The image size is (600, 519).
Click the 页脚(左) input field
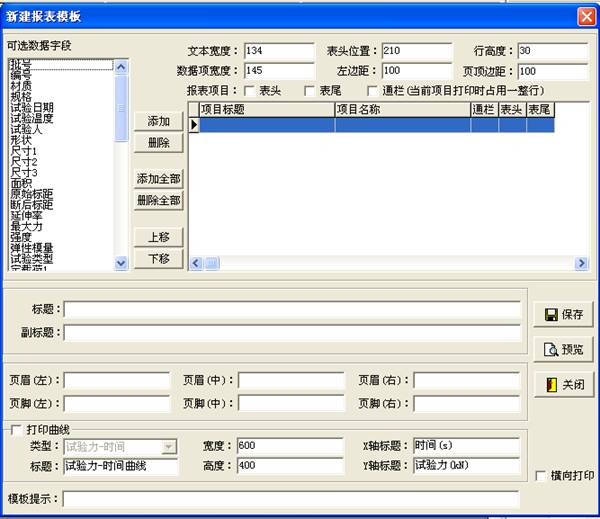[x=117, y=404]
